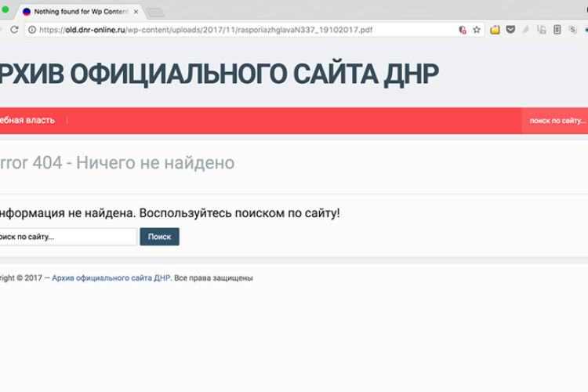Open the 'АРХИВ ОФИЦИАЛЬНОГО САЙТА ДНР' site title
Image resolution: width=588 pixels, height=392 pixels.
tap(219, 74)
